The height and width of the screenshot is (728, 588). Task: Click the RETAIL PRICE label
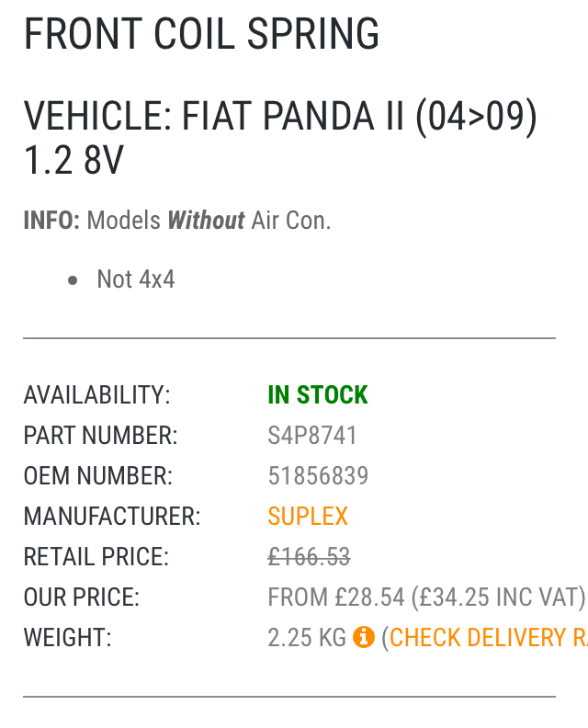click(96, 557)
